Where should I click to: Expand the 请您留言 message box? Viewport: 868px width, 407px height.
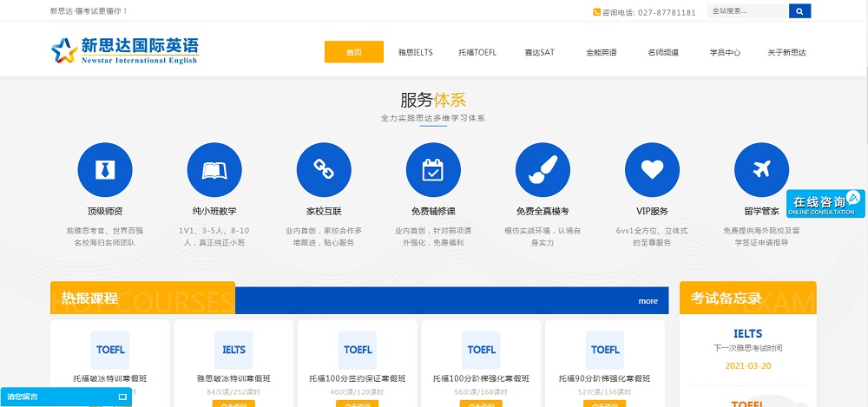click(66, 397)
